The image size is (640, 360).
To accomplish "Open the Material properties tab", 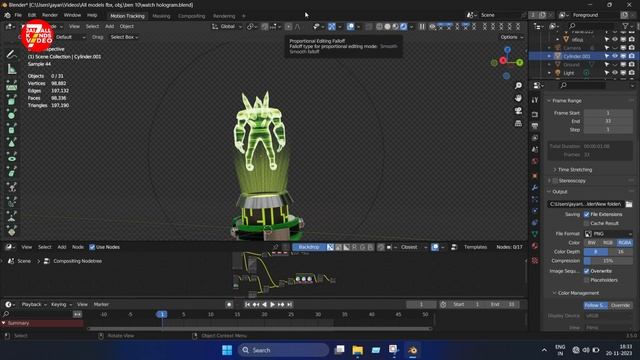I will coord(535,246).
